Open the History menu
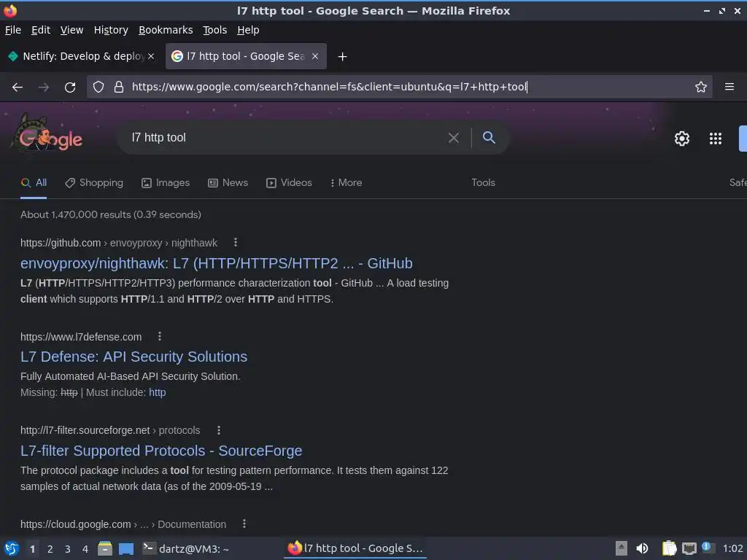 click(x=111, y=30)
